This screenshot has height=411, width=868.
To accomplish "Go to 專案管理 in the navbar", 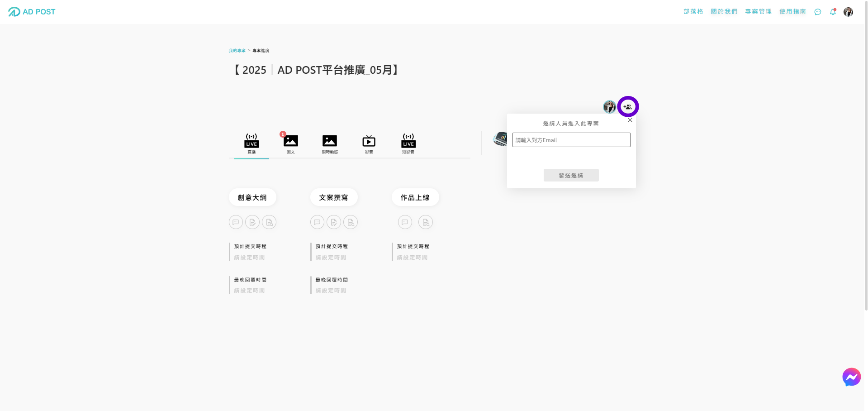I will tap(758, 11).
